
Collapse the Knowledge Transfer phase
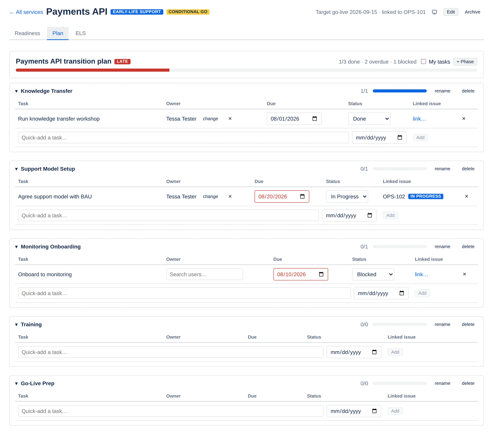(x=16, y=91)
